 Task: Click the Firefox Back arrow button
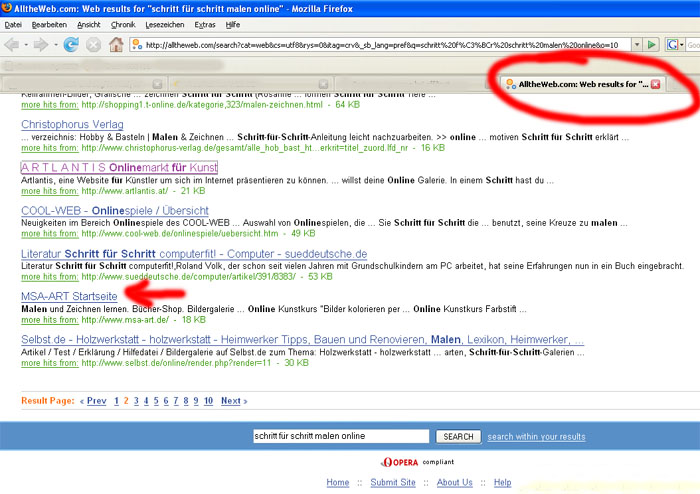12,45
